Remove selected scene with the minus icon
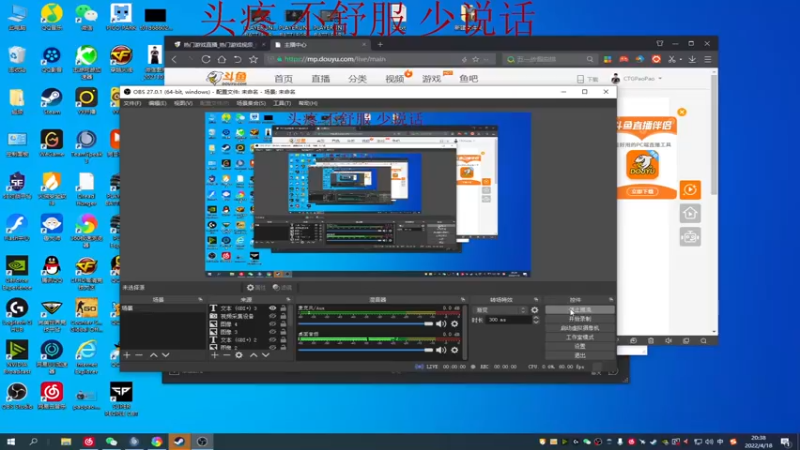The width and height of the screenshot is (800, 450). pyautogui.click(x=139, y=355)
